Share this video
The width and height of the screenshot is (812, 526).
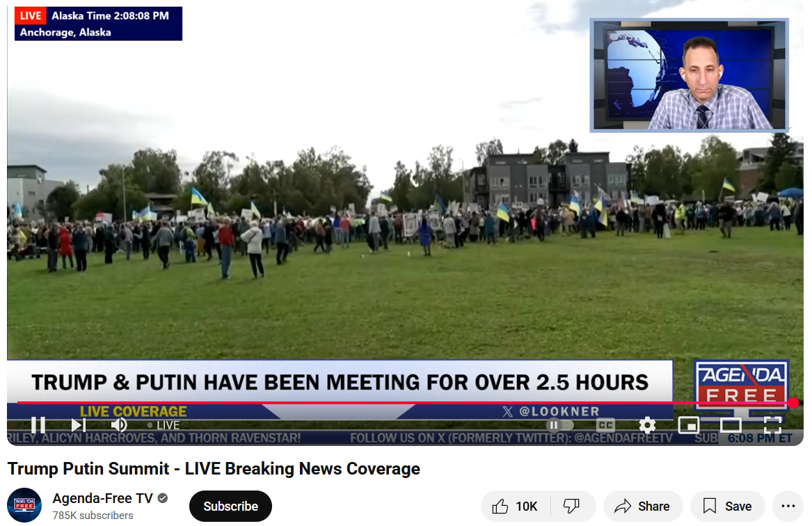coord(643,506)
